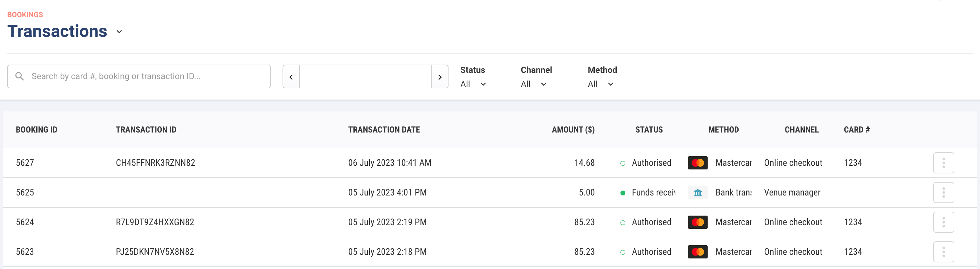
Task: Open the Channel filter dropdown
Action: 533,84
